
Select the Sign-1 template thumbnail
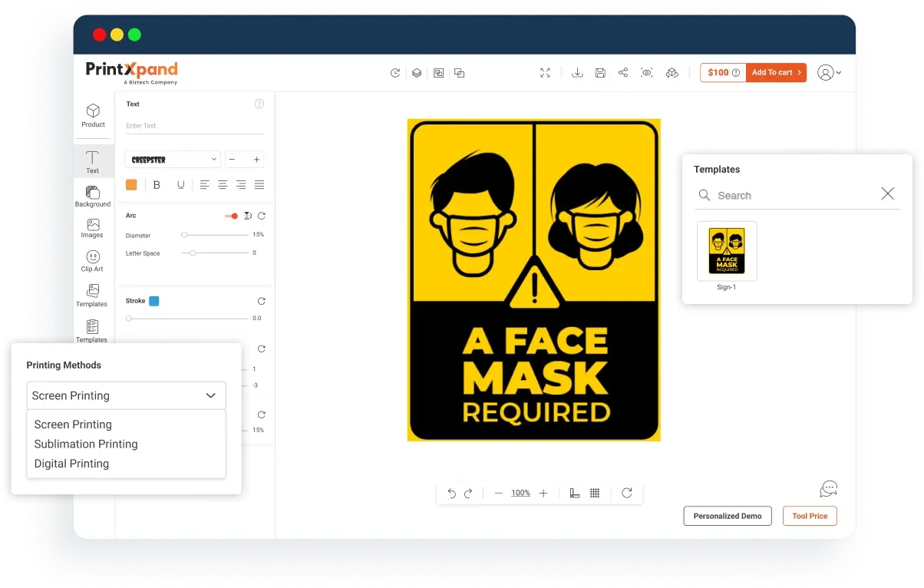point(727,251)
